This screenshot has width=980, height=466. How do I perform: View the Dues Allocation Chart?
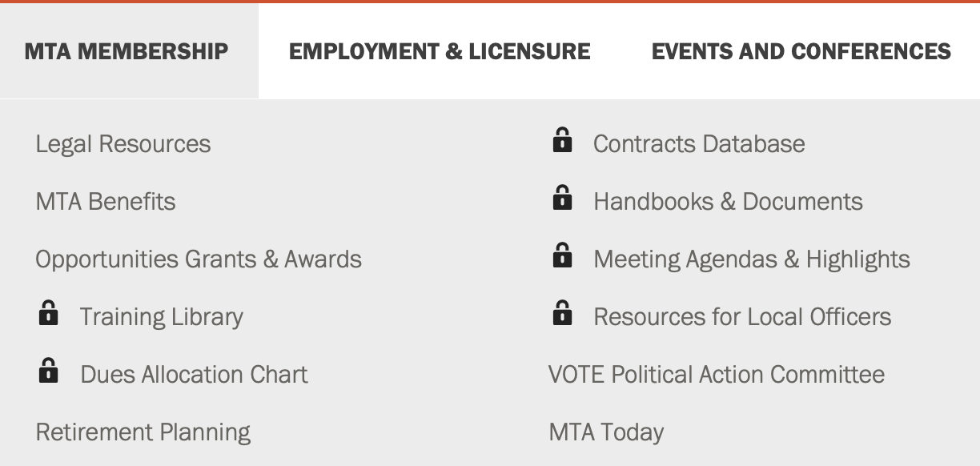pyautogui.click(x=195, y=375)
